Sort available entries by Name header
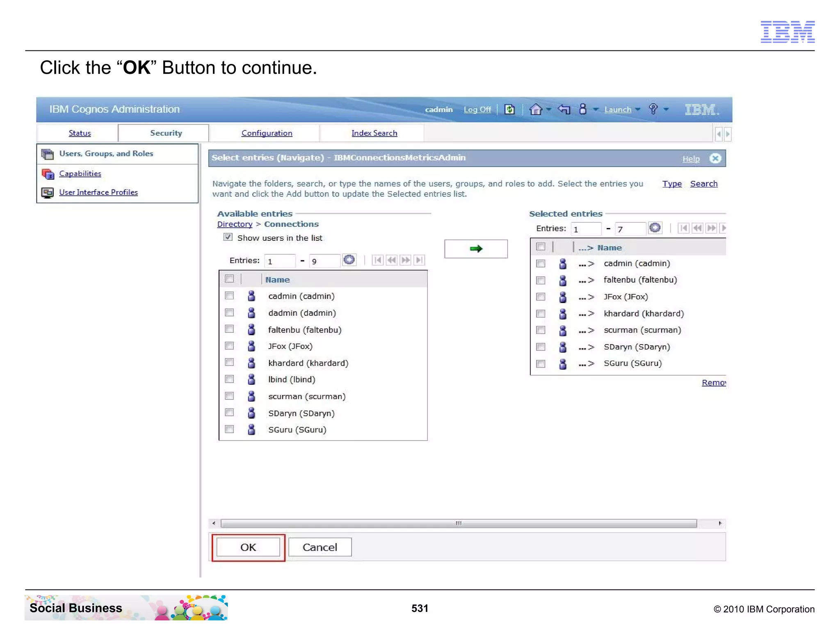 point(277,280)
